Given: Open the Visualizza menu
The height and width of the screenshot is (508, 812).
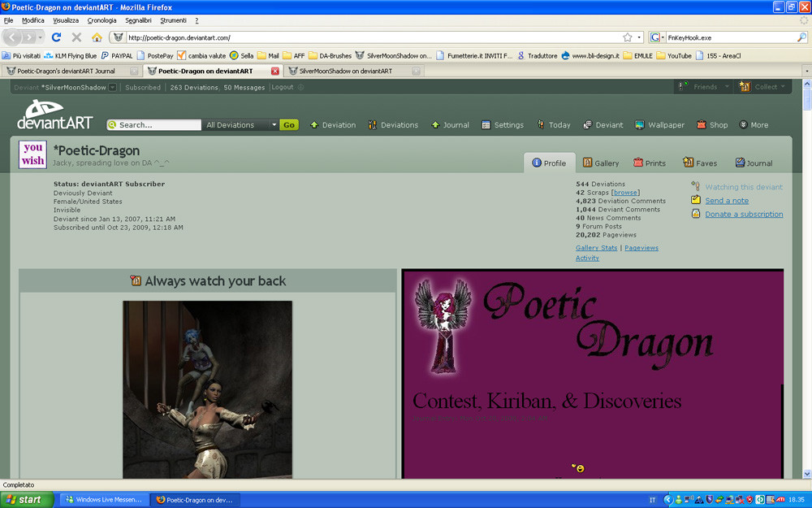Looking at the screenshot, I should click(66, 20).
